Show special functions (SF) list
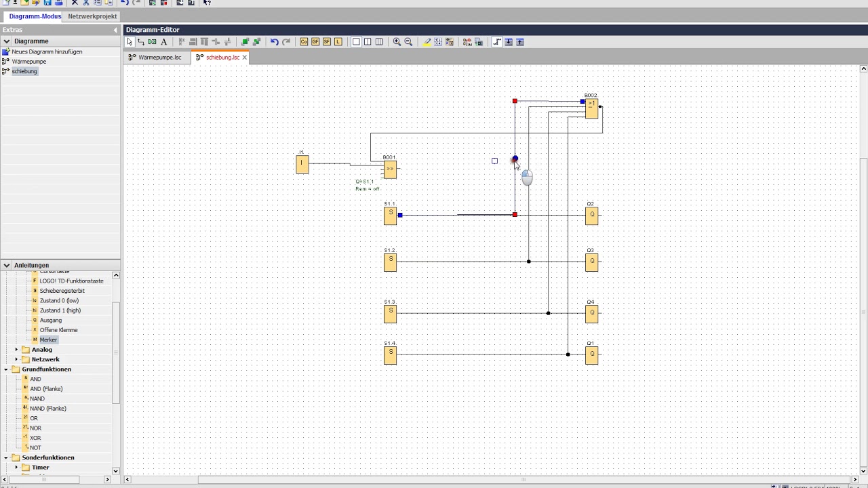Viewport: 868px width, 488px height. [x=327, y=42]
